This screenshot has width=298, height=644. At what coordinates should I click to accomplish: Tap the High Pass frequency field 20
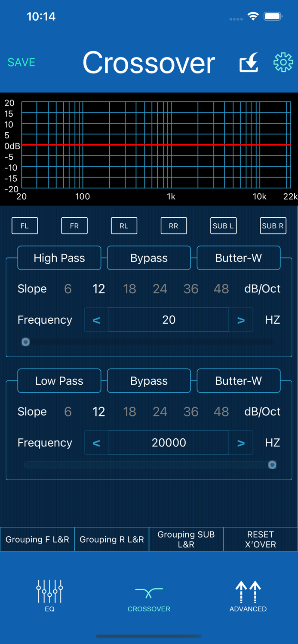point(169,320)
